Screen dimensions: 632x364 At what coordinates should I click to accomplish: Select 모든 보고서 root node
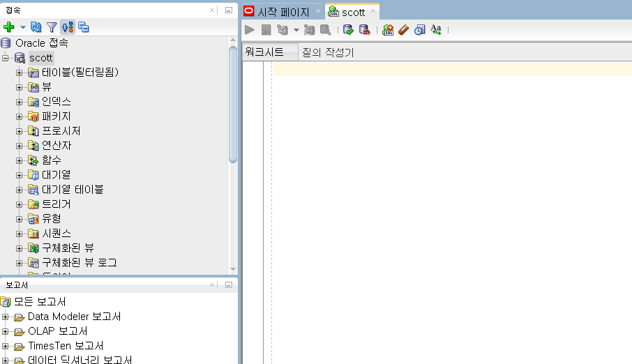(40, 302)
